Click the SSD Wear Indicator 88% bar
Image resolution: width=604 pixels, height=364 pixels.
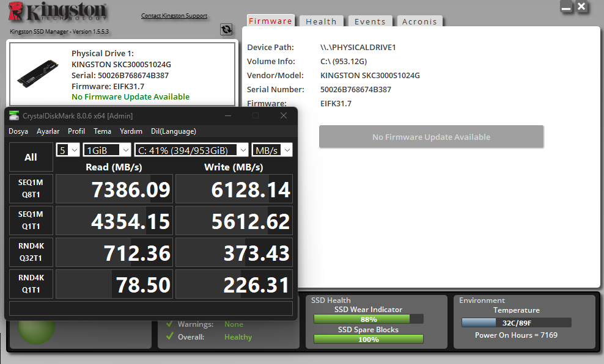pyautogui.click(x=368, y=319)
